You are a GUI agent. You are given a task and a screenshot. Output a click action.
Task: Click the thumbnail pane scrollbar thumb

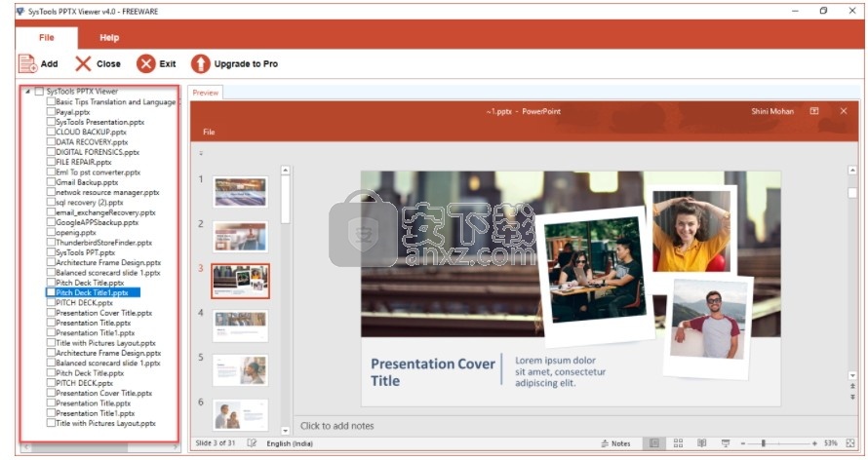(x=285, y=199)
